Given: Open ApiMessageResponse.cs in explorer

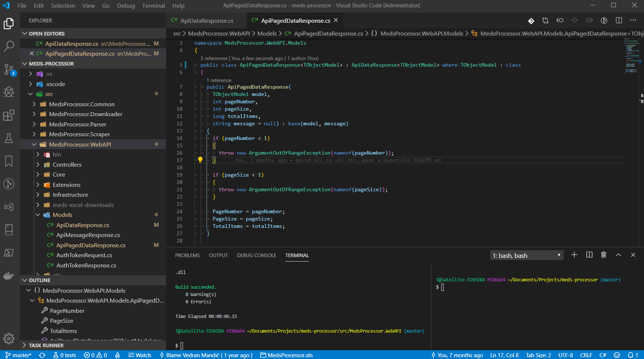Looking at the screenshot, I should pos(93,235).
